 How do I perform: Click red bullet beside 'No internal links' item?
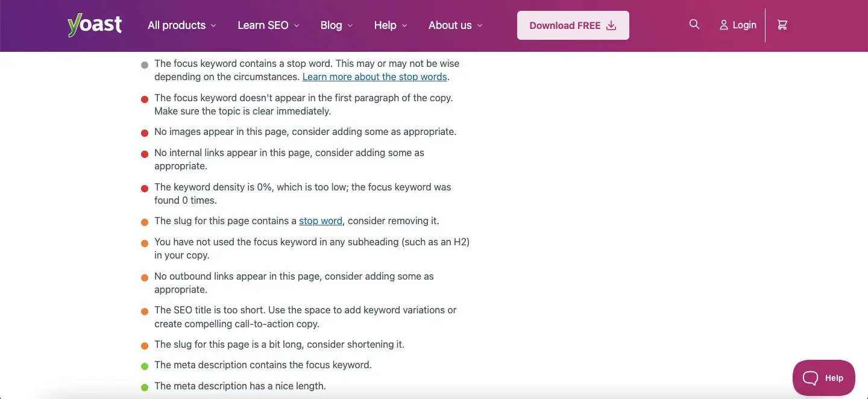tap(145, 154)
